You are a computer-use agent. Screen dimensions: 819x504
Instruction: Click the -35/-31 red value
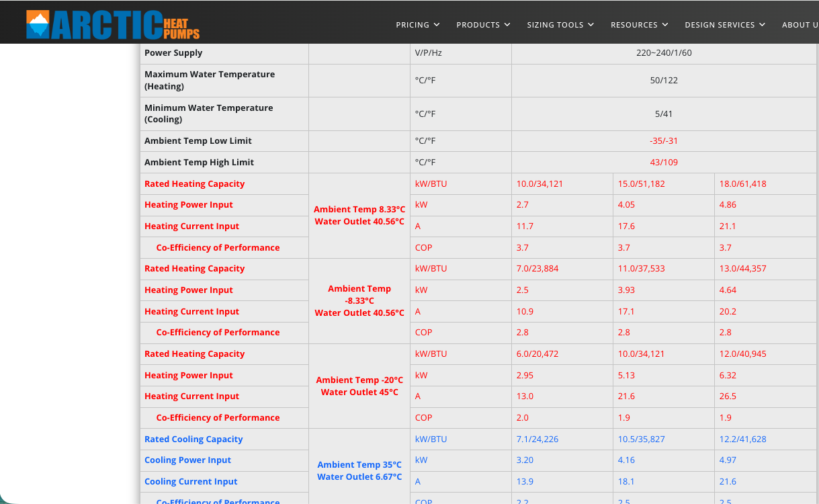click(x=664, y=141)
